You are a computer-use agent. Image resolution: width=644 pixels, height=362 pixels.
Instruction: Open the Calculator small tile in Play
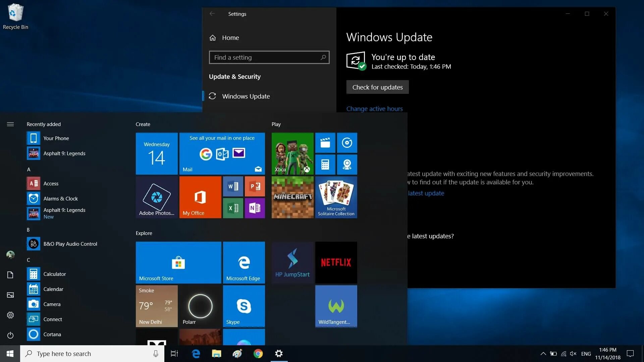tap(325, 164)
